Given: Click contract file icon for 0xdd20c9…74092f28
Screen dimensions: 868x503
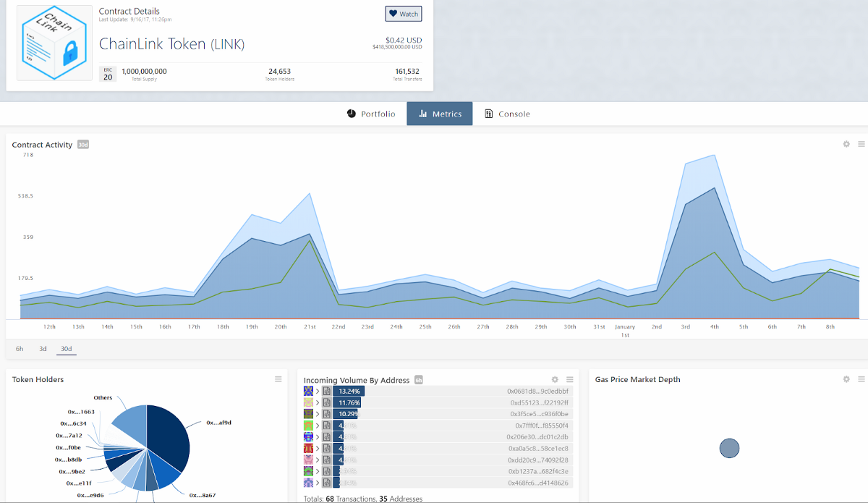Looking at the screenshot, I should 327,460.
